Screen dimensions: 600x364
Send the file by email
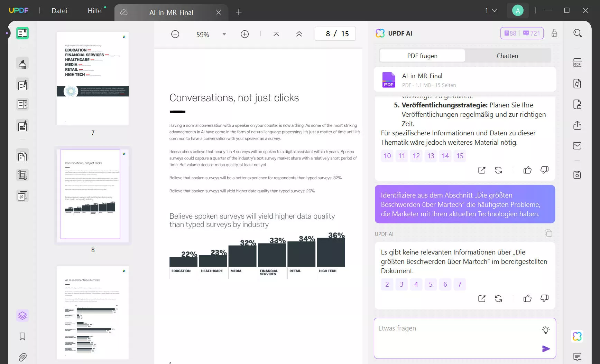(578, 146)
